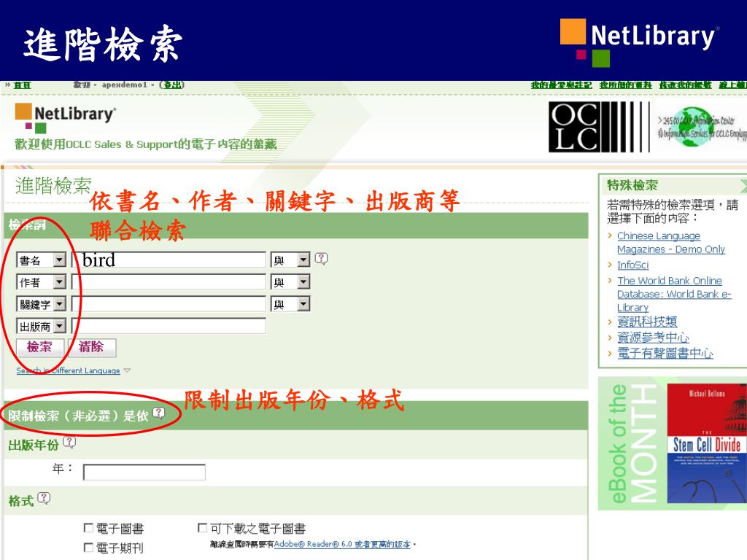Expand Search in Different Language options
The height and width of the screenshot is (560, 747).
coord(73,370)
